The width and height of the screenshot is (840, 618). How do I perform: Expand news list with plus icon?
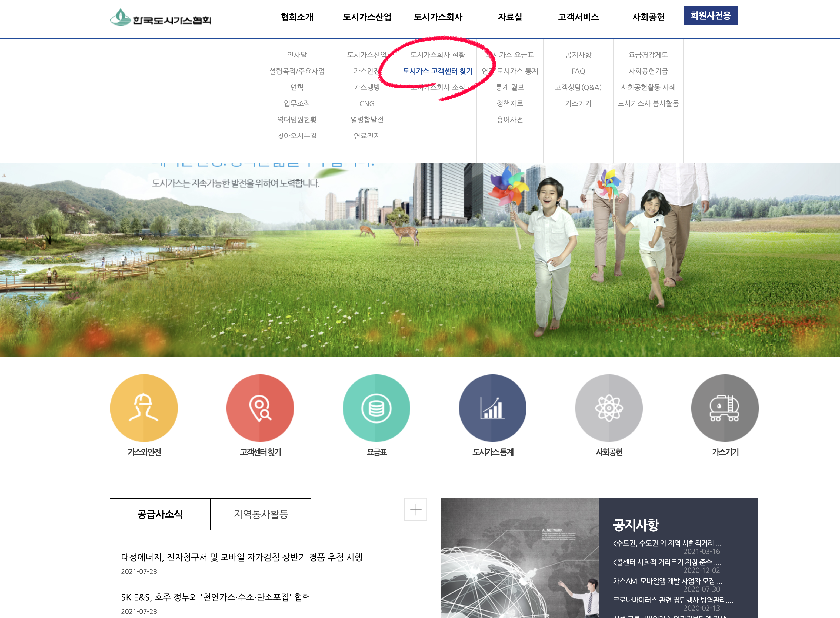(x=415, y=509)
